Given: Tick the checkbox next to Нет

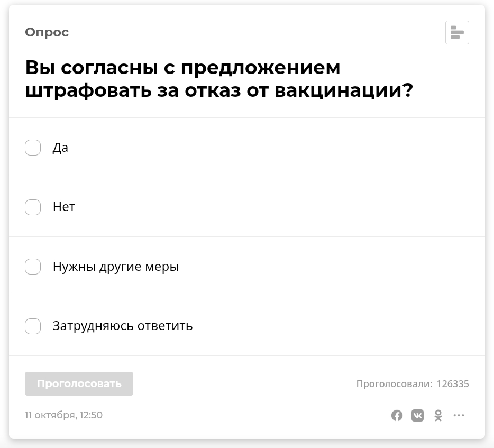Looking at the screenshot, I should coord(33,207).
